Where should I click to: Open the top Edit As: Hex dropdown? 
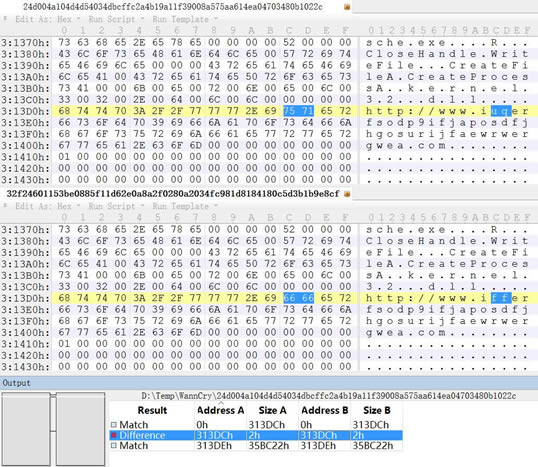pos(48,19)
